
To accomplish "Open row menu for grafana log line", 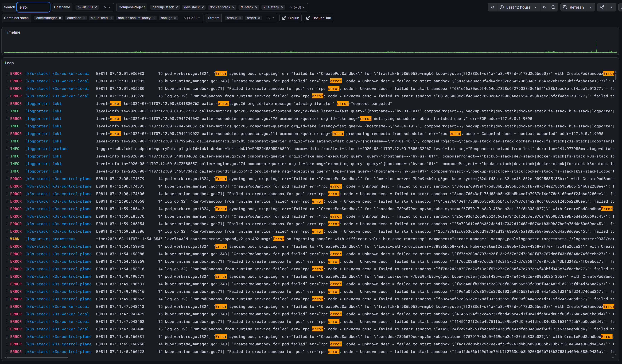I will coord(7,149).
